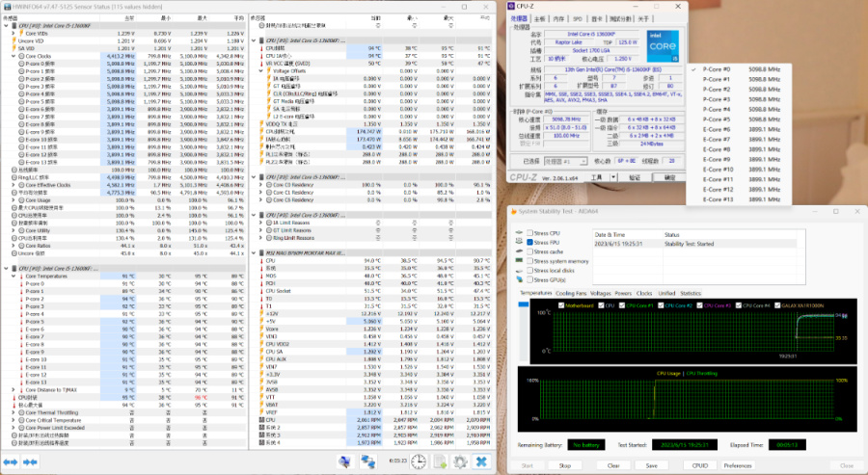Click the left-right expand arrows icon
Viewport: 868px width, 475px height.
click(x=11, y=462)
